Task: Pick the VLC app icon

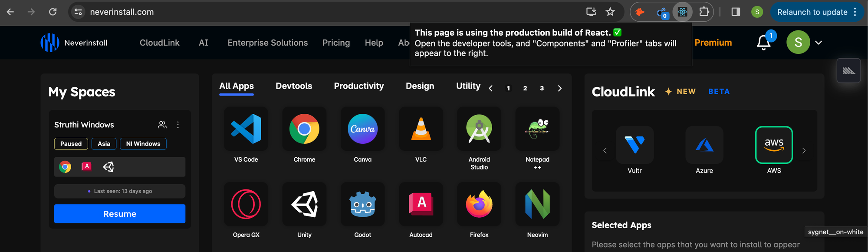Action: [x=421, y=129]
